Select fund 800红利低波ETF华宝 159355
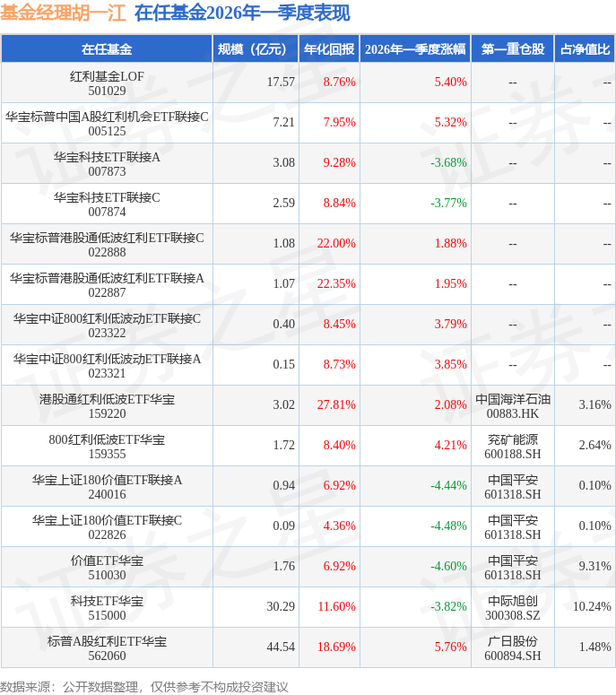The height and width of the screenshot is (695, 616). click(107, 446)
